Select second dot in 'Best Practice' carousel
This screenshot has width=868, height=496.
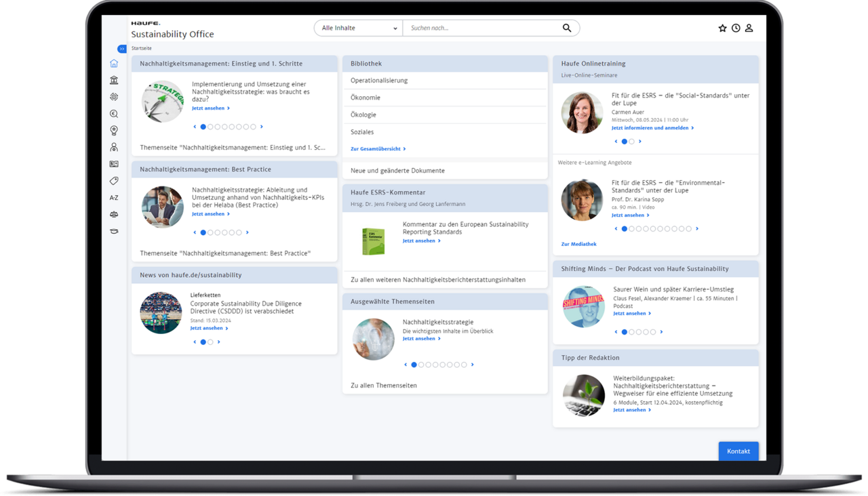point(210,232)
